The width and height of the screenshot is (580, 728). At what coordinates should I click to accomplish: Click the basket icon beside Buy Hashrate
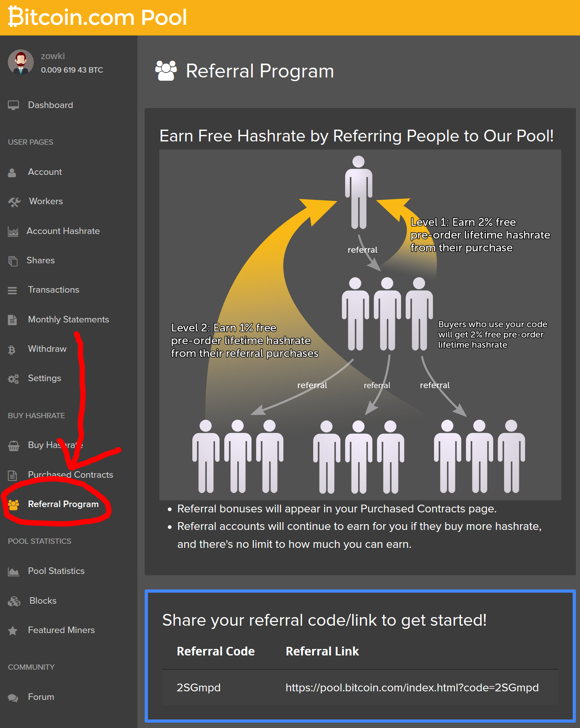(x=14, y=446)
